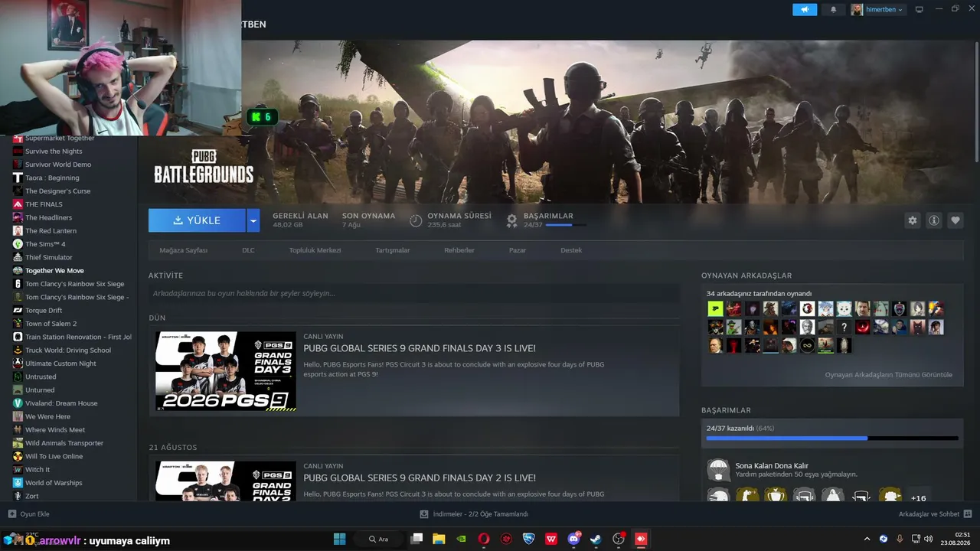Select Torque Drift icon in library
980x551 pixels.
(x=18, y=310)
